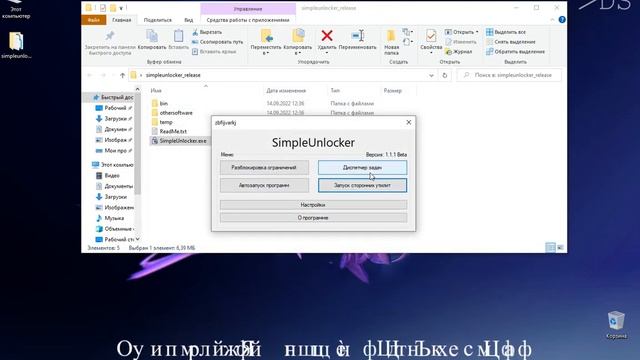The height and width of the screenshot is (360, 640).
Task: Open Средства работы с приложениями tab
Action: click(x=248, y=20)
